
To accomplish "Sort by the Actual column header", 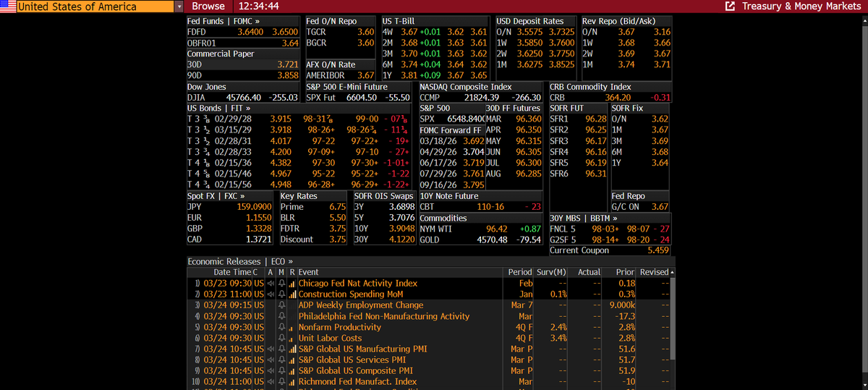I will 590,272.
